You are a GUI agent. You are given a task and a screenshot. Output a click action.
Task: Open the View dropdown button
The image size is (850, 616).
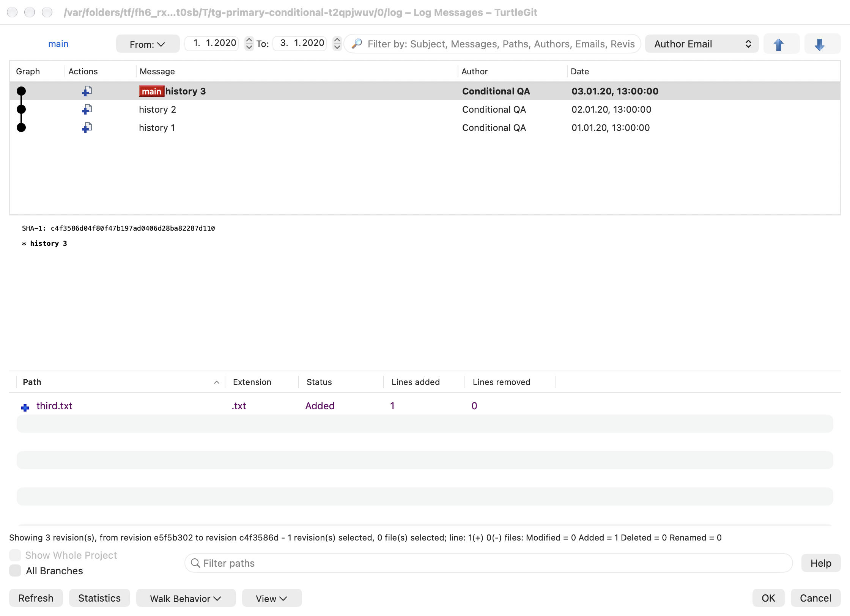click(272, 598)
